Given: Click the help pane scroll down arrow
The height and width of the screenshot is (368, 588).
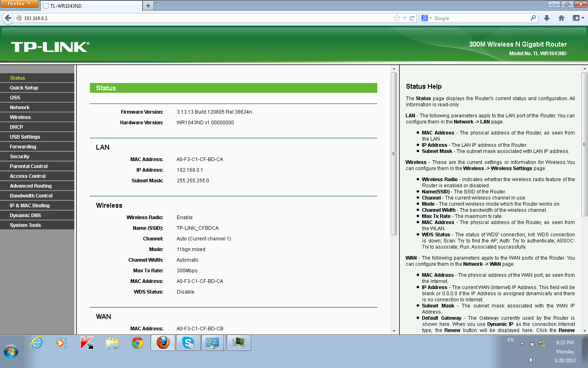Looking at the screenshot, I should (x=584, y=331).
